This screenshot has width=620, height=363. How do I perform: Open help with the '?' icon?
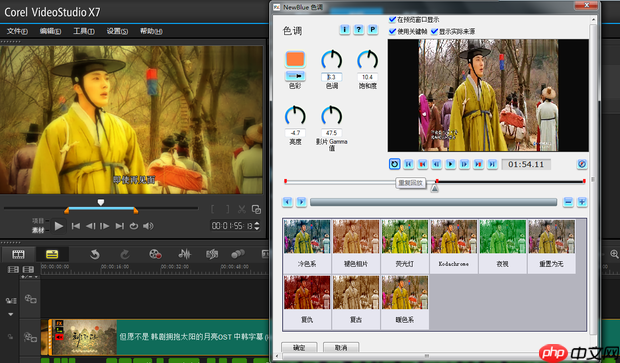(359, 29)
